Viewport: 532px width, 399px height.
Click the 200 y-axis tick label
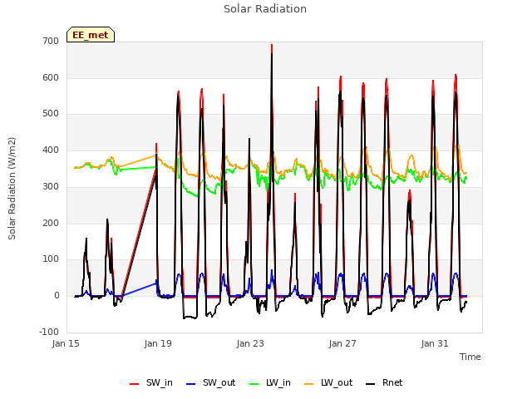click(51, 223)
